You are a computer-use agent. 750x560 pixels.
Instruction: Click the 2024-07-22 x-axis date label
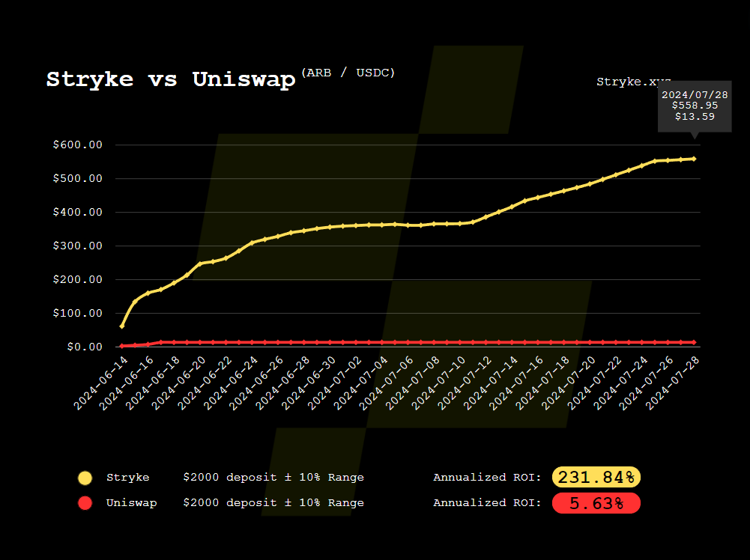pos(595,383)
